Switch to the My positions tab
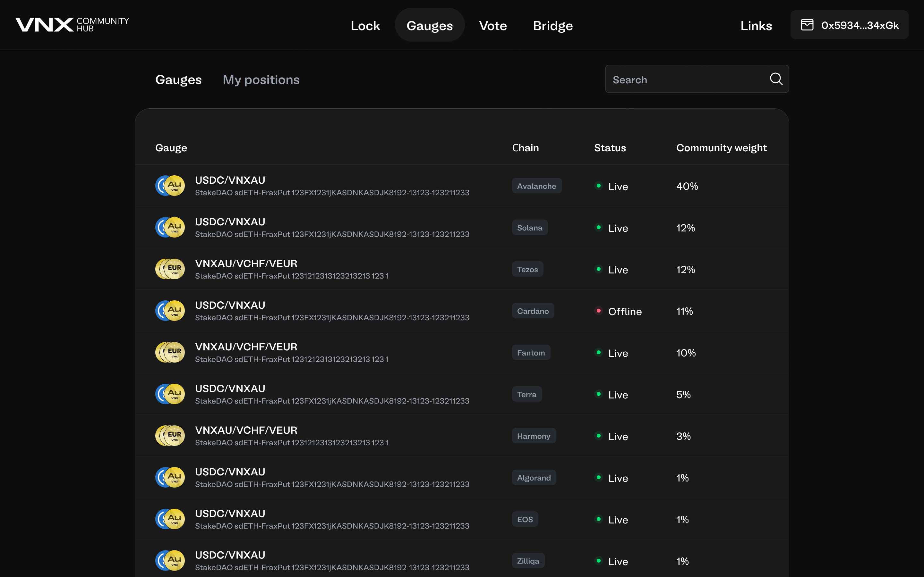Screen dimensions: 924x577 (x=261, y=79)
